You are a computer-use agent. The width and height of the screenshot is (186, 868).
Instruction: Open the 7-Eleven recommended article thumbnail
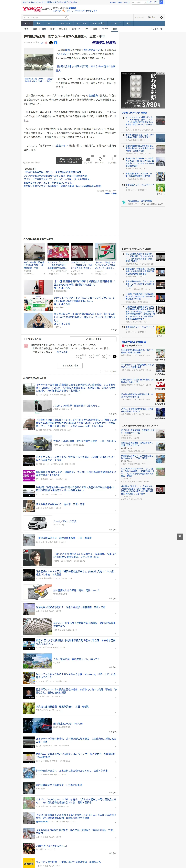(106, 251)
